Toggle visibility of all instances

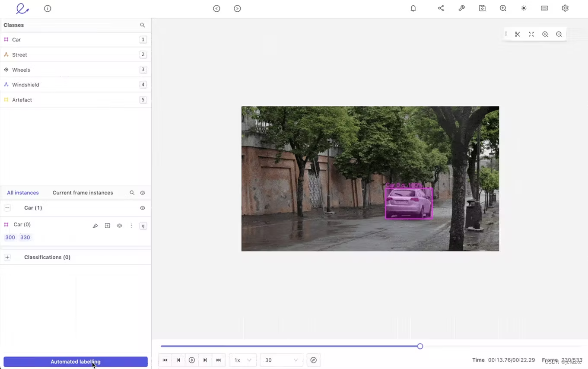tap(143, 193)
